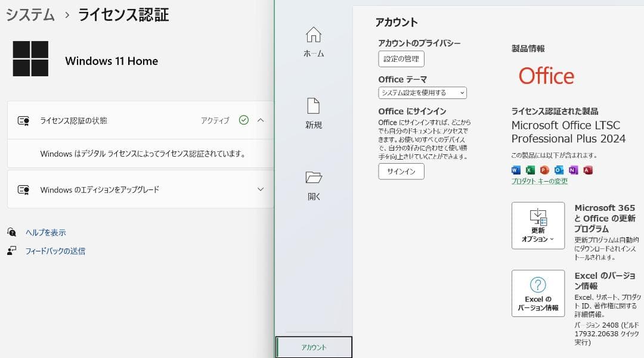The height and width of the screenshot is (358, 644).
Task: Click the Access product icon
Action: tap(588, 170)
